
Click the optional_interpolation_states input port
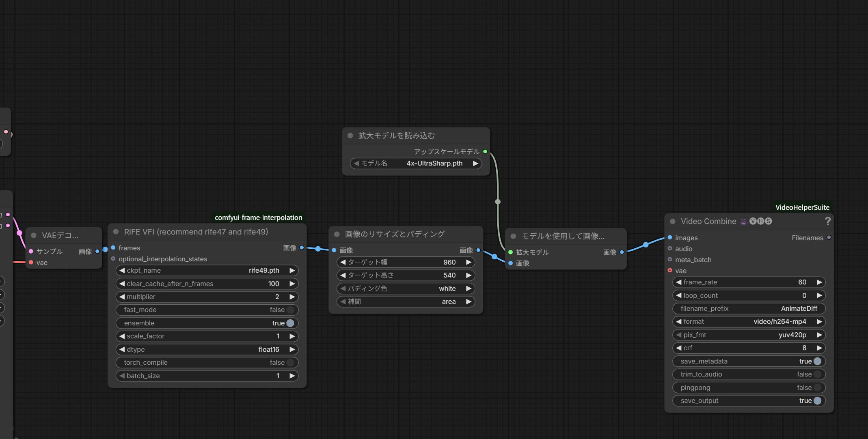click(113, 258)
